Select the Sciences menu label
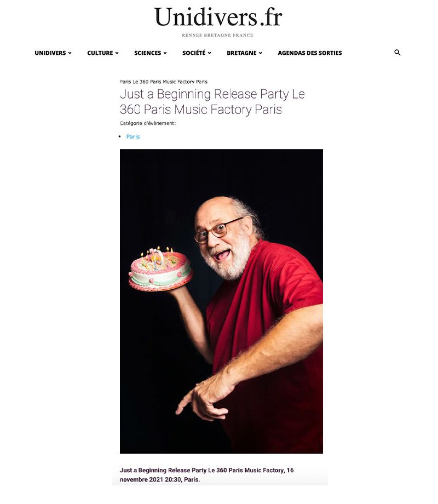Screen dimensions: 438x504 147,53
